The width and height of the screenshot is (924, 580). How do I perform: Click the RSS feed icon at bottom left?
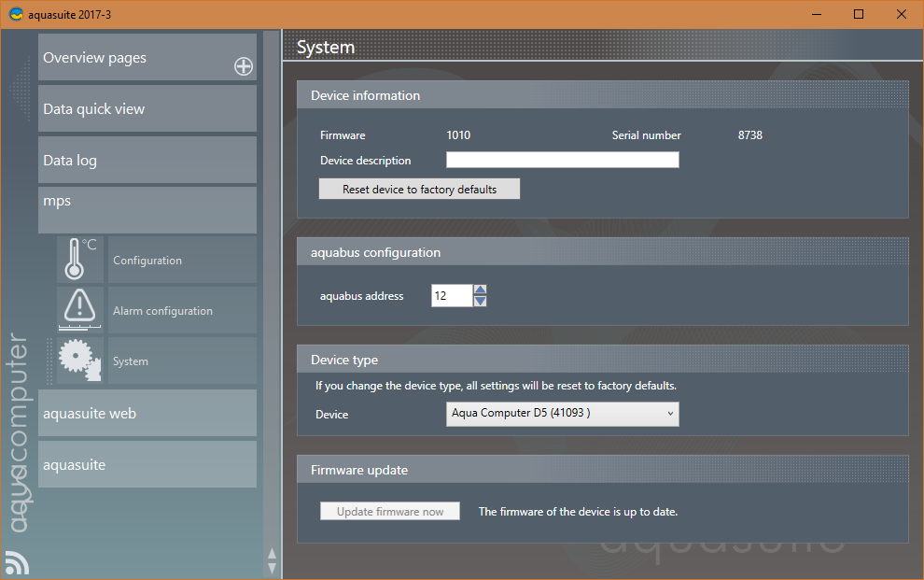click(x=17, y=562)
